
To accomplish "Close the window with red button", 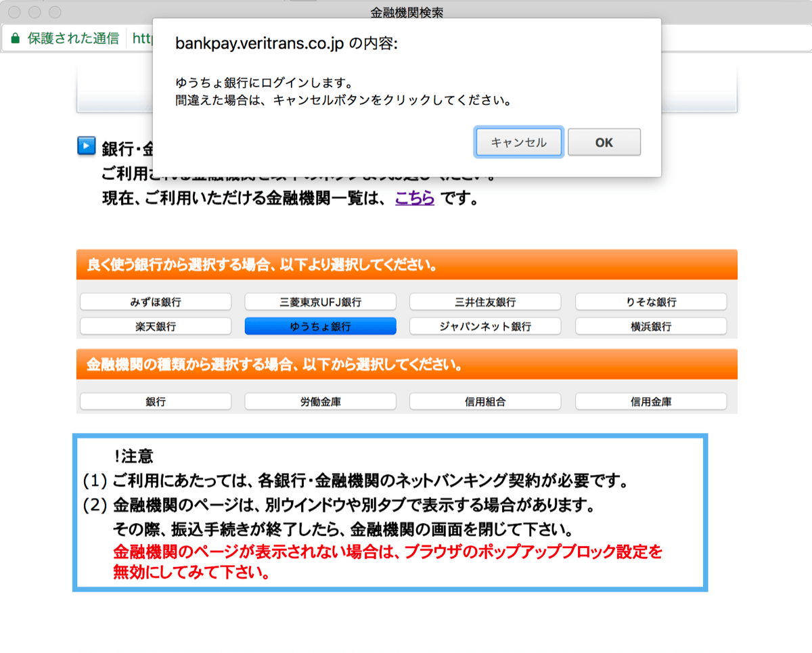I will pyautogui.click(x=14, y=12).
